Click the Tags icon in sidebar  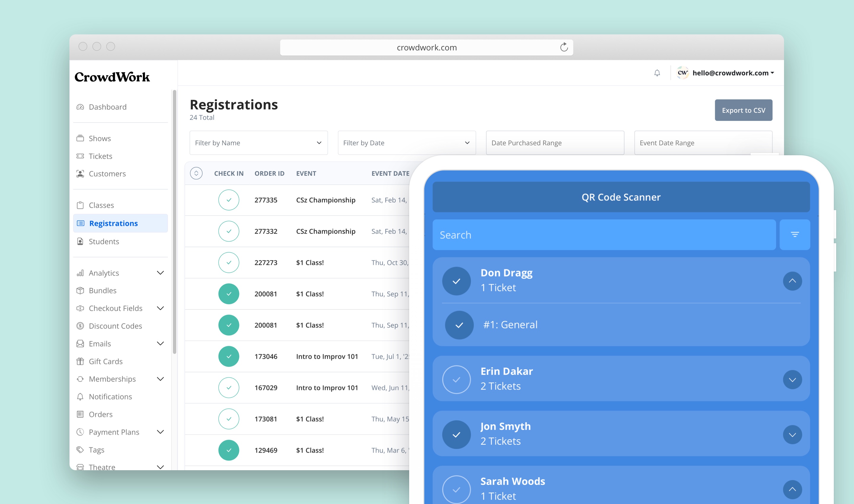click(80, 450)
